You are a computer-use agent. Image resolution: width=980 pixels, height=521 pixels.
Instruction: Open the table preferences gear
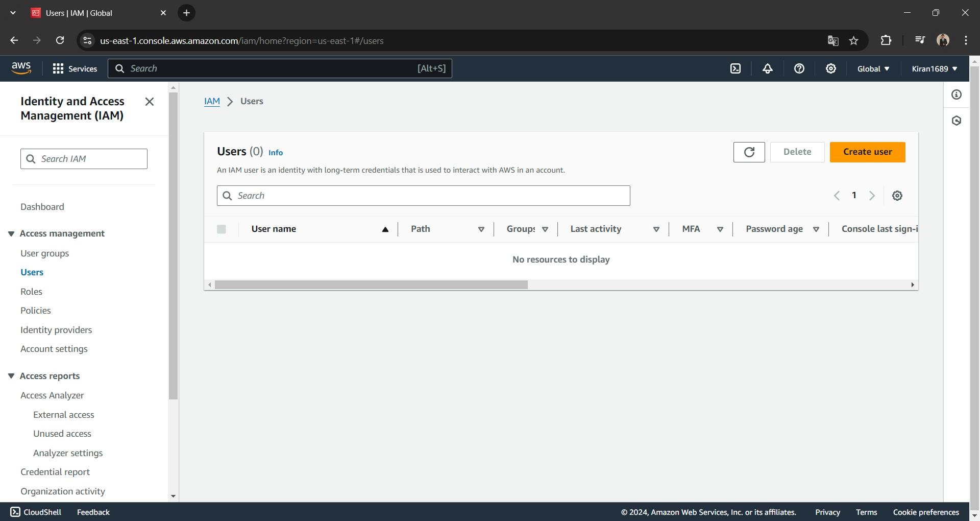(x=897, y=196)
